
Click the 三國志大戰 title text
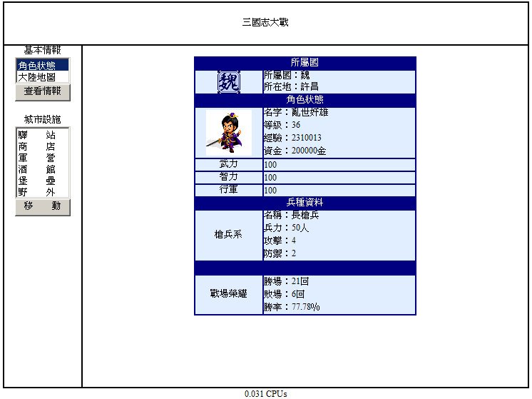coord(265,22)
